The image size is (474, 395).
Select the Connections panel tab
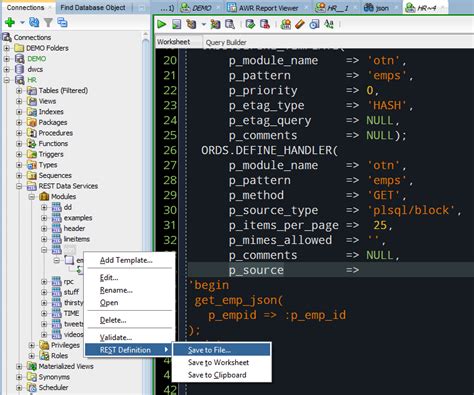pyautogui.click(x=25, y=7)
